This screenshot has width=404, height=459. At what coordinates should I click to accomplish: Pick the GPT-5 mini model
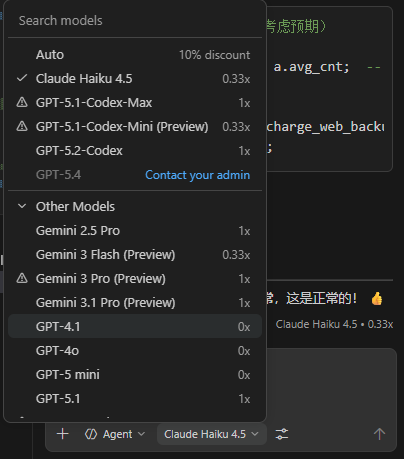coord(135,375)
